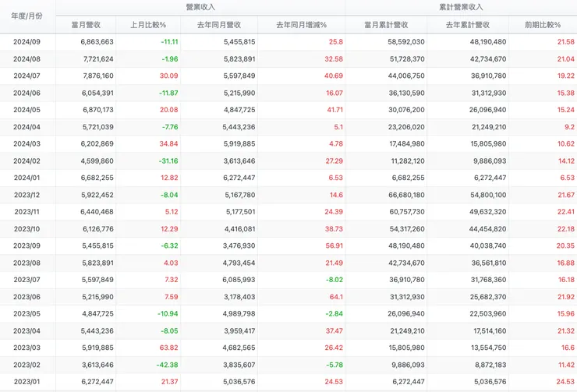The width and height of the screenshot is (577, 392).
Task: Click the year-over-year value 40.69
Action: coord(334,76)
